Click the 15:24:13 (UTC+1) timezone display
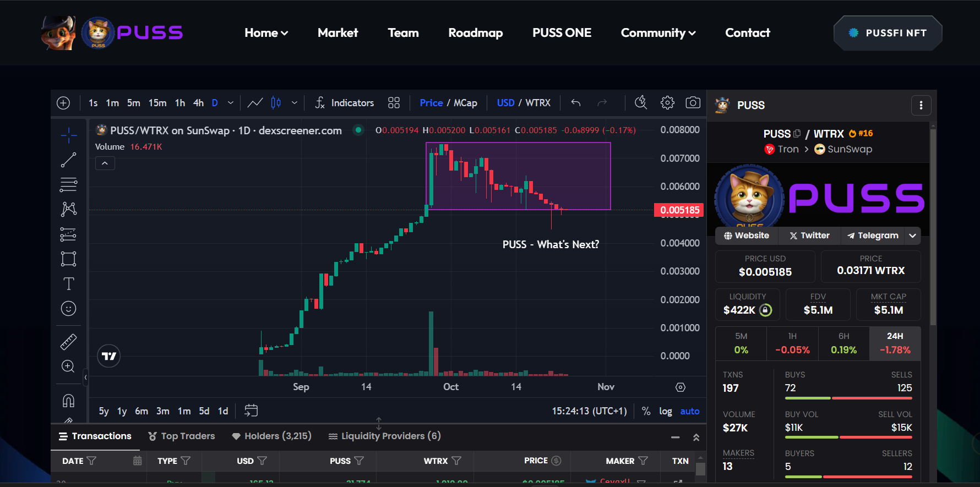 tap(590, 411)
